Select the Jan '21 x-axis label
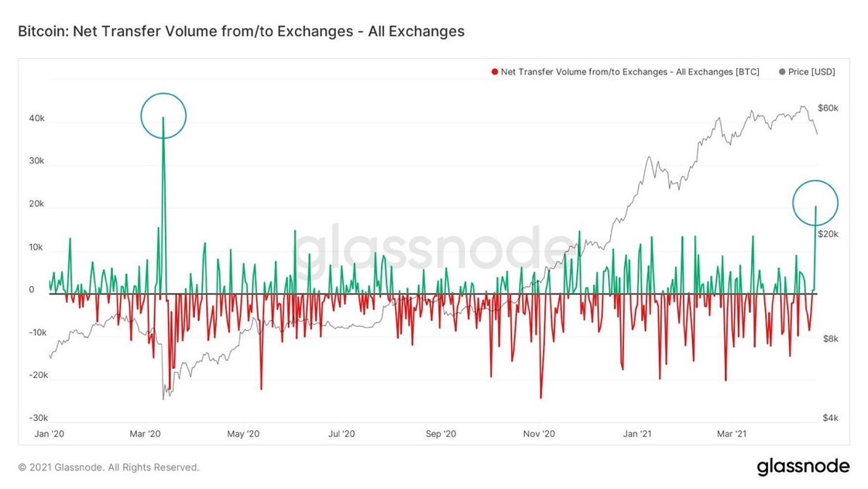Viewport: 868px width, 489px height. point(637,434)
